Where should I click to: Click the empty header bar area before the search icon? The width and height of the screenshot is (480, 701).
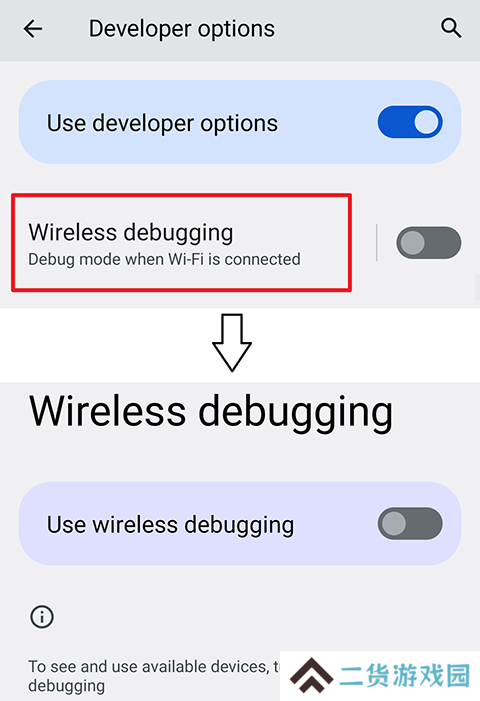tap(358, 30)
